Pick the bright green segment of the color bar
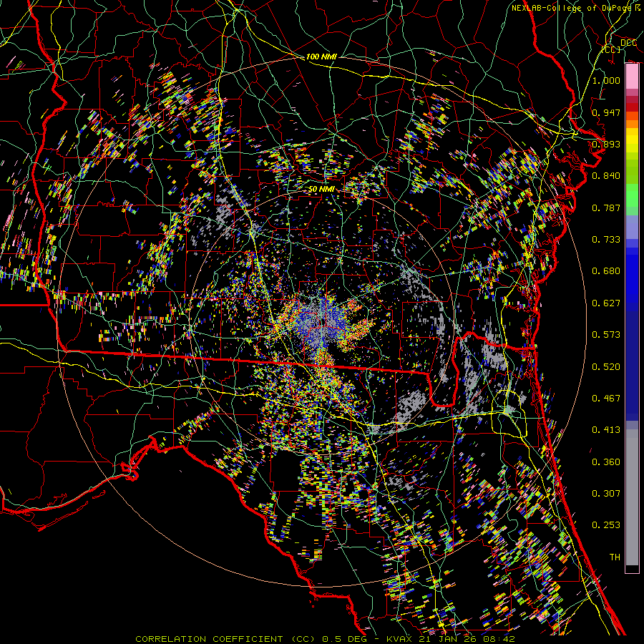The width and height of the screenshot is (644, 644). click(x=632, y=195)
